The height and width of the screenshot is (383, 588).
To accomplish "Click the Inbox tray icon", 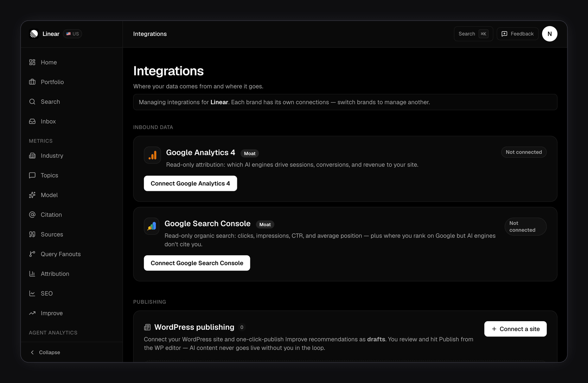I will 32,121.
